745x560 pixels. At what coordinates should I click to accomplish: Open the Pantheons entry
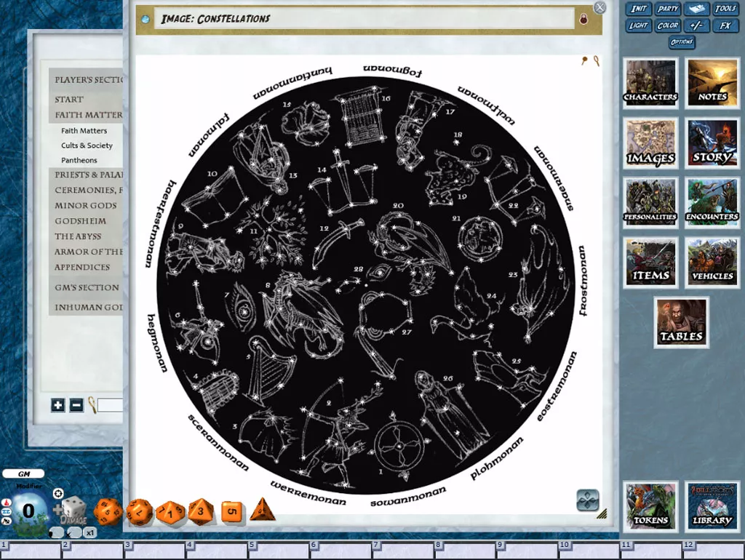[x=79, y=160]
